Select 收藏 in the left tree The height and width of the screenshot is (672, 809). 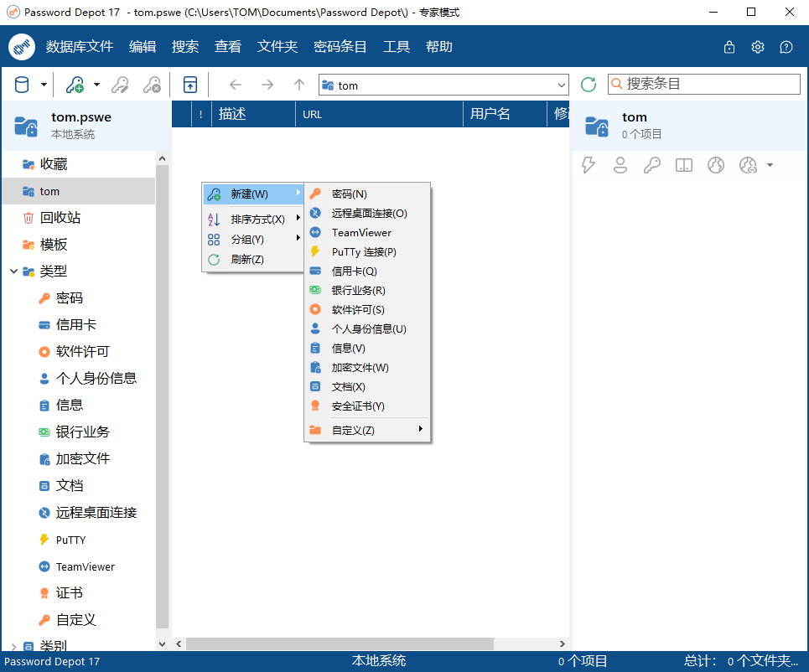79,164
